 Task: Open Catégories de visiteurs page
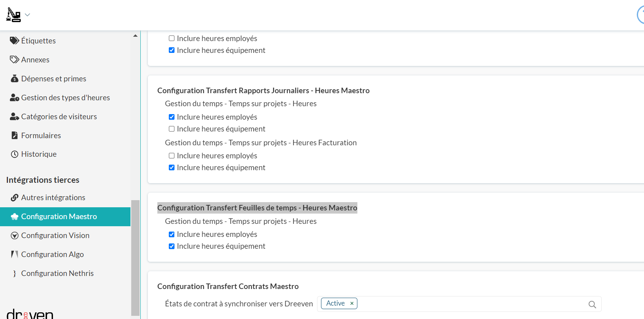click(65, 116)
